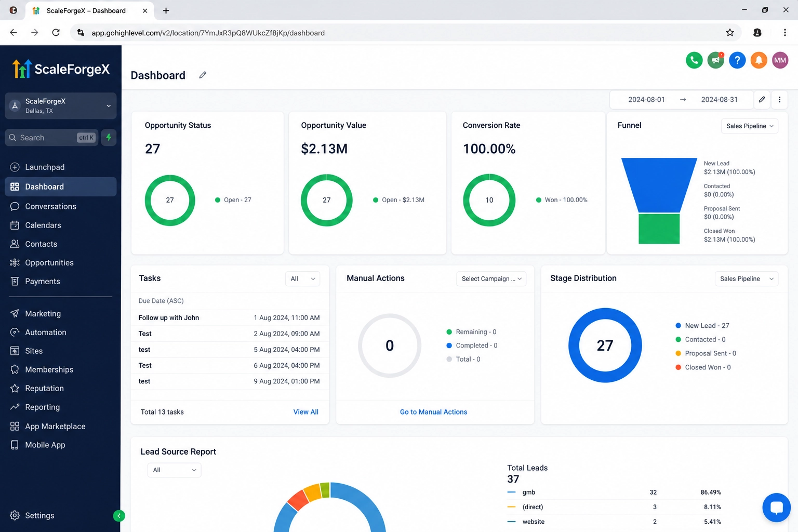Open Contacts in sidebar
798x532 pixels.
tap(60, 244)
